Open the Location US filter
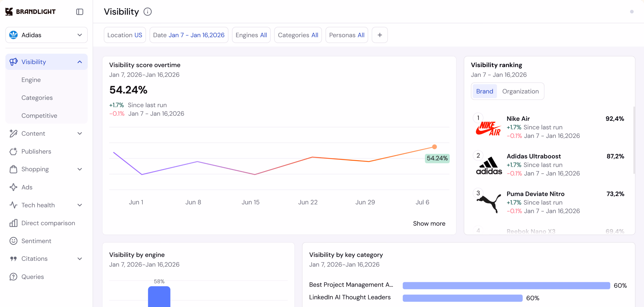The image size is (644, 307). pos(125,35)
